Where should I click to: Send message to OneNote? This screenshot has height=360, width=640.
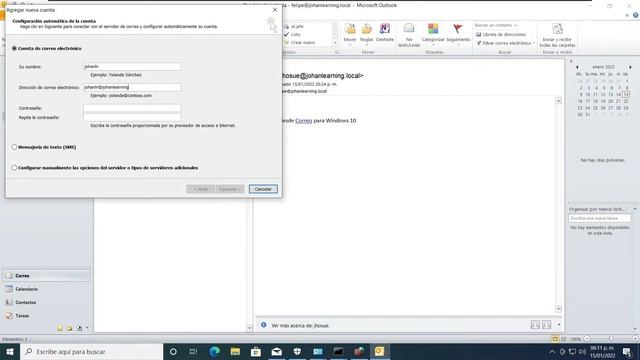tap(384, 33)
